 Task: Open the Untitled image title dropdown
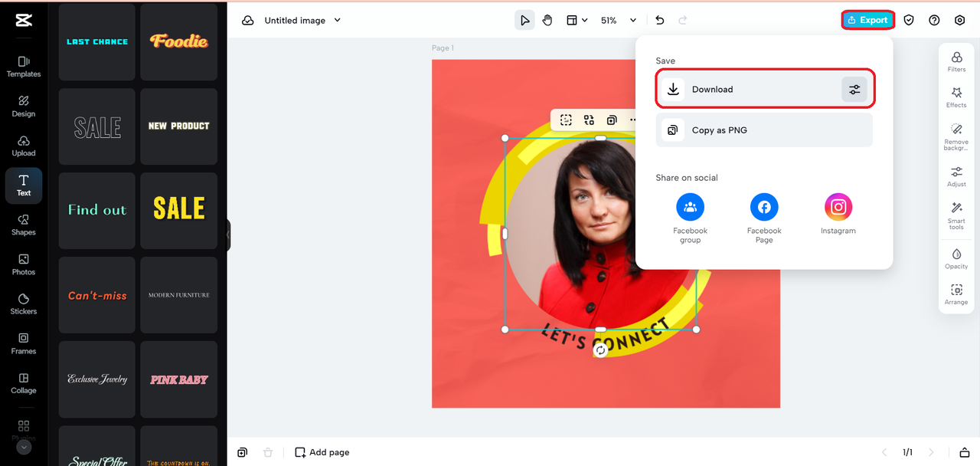pos(302,21)
